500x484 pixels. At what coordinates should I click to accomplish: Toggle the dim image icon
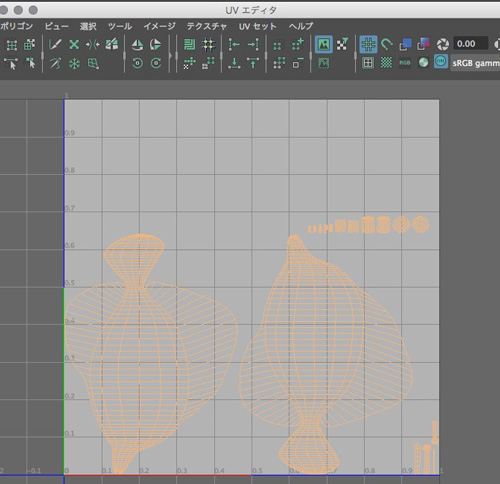(x=323, y=63)
